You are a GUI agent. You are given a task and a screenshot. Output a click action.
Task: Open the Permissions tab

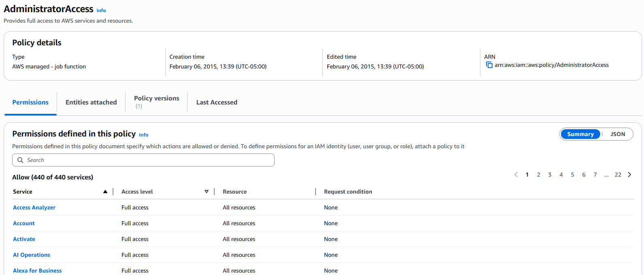click(30, 102)
